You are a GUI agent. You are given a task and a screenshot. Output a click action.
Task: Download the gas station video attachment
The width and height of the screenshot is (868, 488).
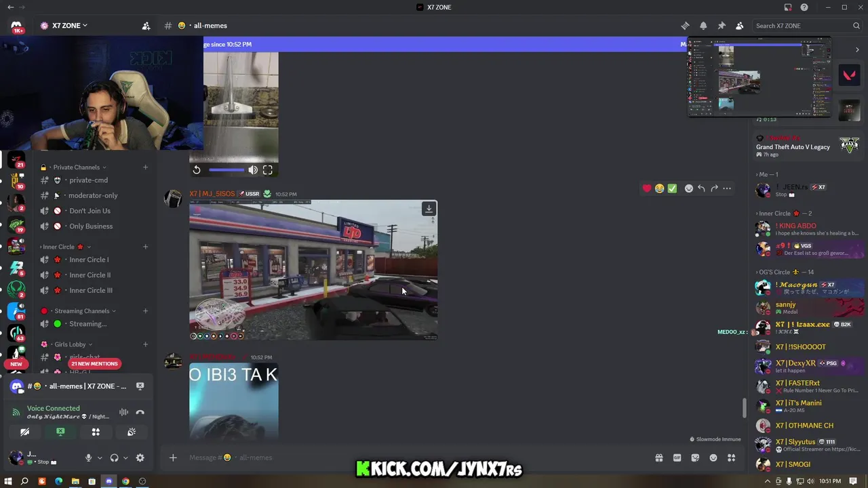click(x=429, y=209)
